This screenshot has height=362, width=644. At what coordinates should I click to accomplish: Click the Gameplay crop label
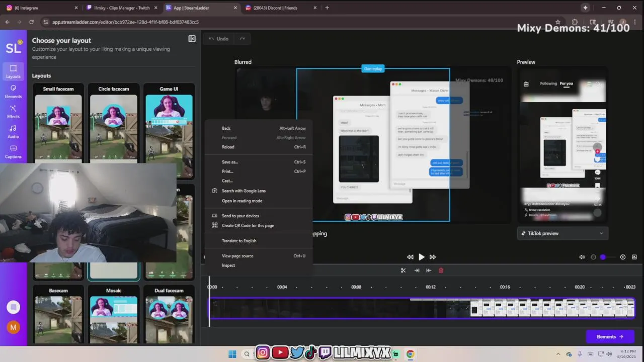pos(373,68)
